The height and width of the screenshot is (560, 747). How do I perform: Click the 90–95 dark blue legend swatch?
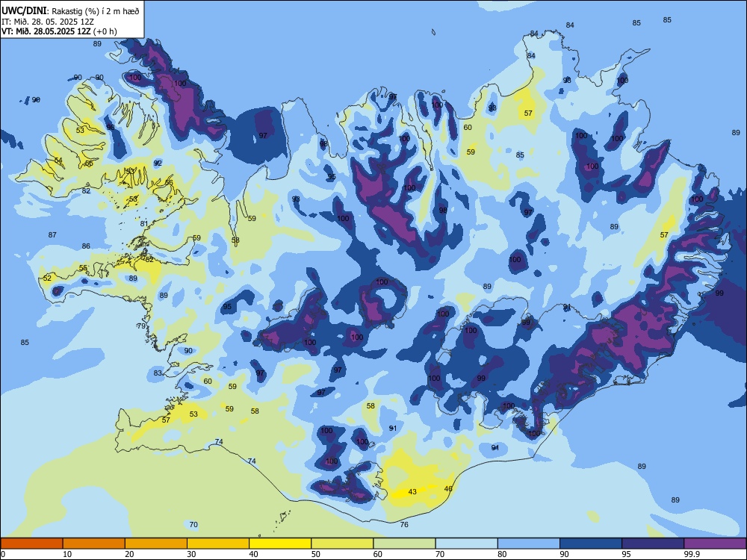591,544
